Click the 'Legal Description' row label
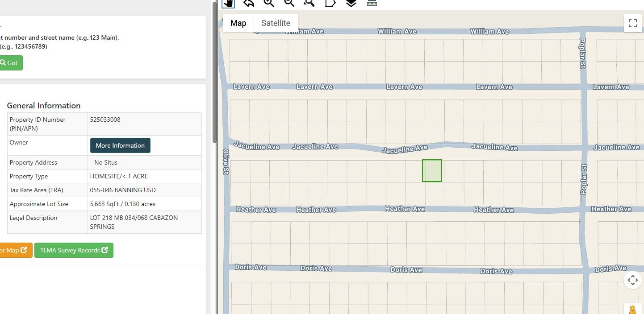 pos(33,218)
